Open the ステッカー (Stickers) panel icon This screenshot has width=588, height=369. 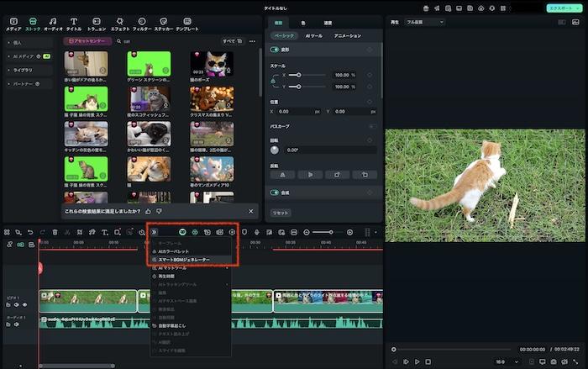coord(163,20)
